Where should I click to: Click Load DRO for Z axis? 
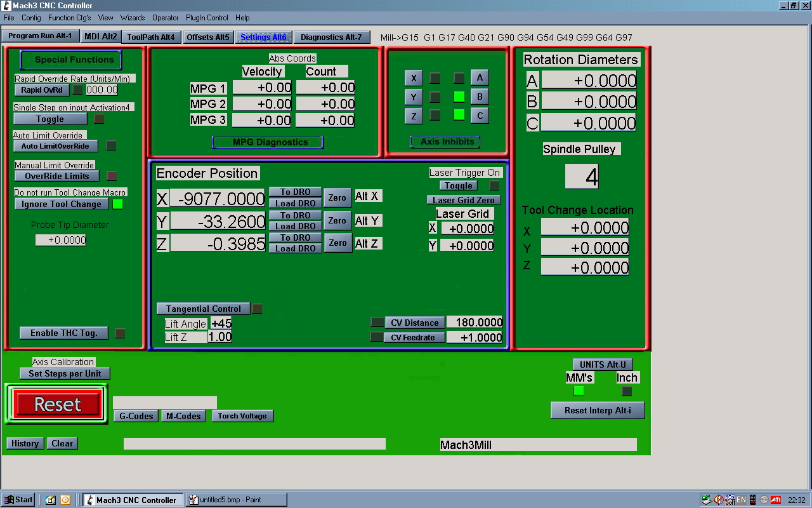pyautogui.click(x=295, y=248)
